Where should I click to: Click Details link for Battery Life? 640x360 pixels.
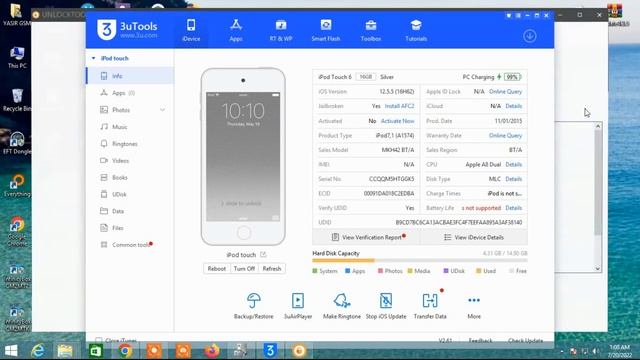(x=513, y=208)
